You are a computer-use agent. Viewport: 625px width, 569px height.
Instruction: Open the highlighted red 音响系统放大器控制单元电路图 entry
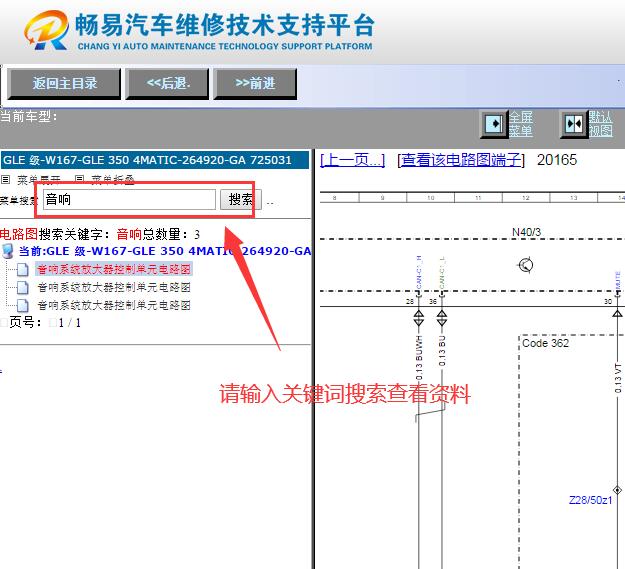[114, 269]
